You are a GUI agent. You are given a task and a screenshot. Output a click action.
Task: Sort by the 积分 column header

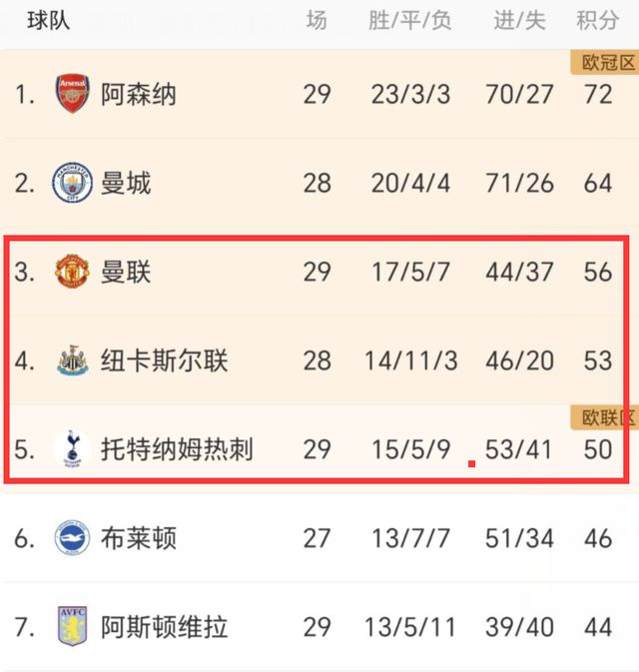597,20
